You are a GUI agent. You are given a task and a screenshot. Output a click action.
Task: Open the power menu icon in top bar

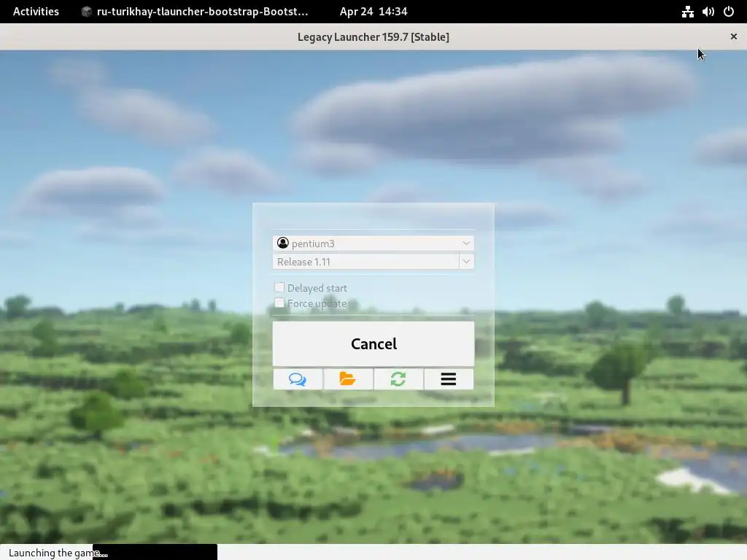729,12
